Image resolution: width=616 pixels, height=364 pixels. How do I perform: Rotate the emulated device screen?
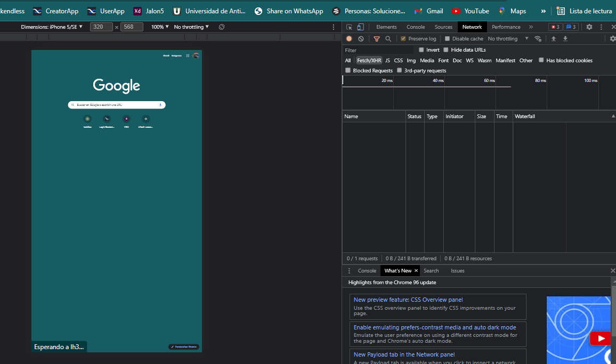coord(222,27)
